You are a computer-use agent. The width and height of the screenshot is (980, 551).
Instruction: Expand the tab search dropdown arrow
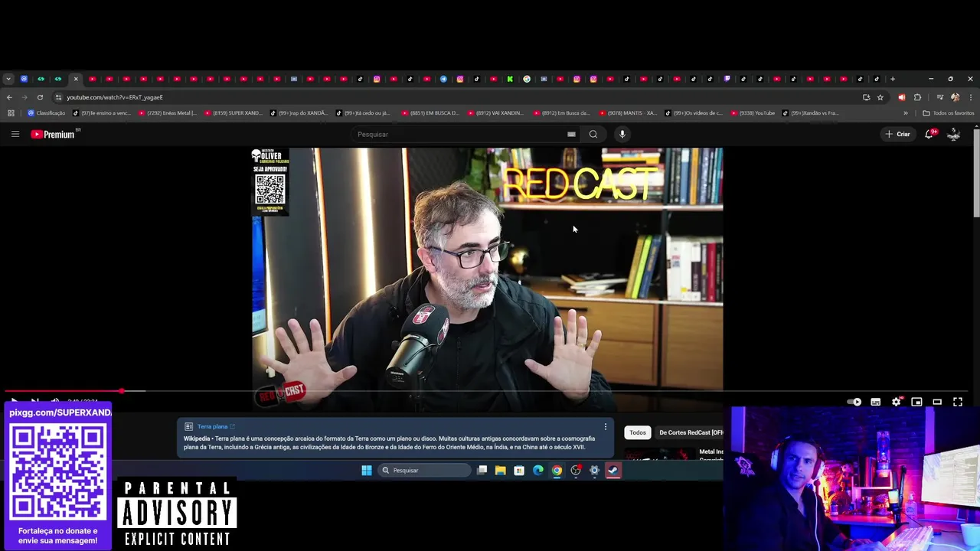tap(8, 79)
